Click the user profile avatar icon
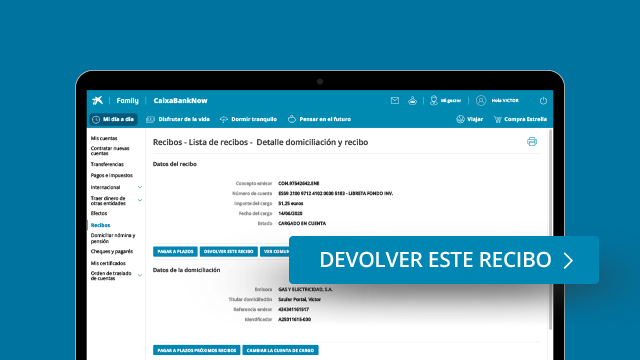This screenshot has width=640, height=360. click(481, 100)
